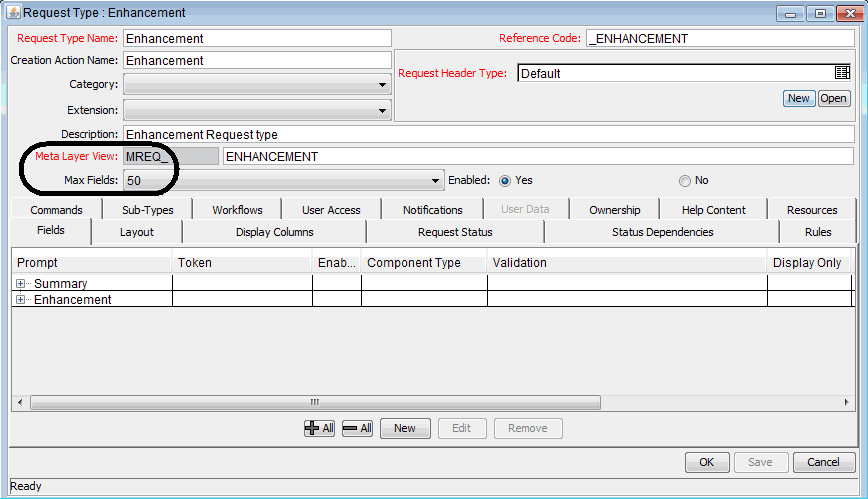Open the Extension dropdown
The width and height of the screenshot is (868, 499).
(382, 111)
